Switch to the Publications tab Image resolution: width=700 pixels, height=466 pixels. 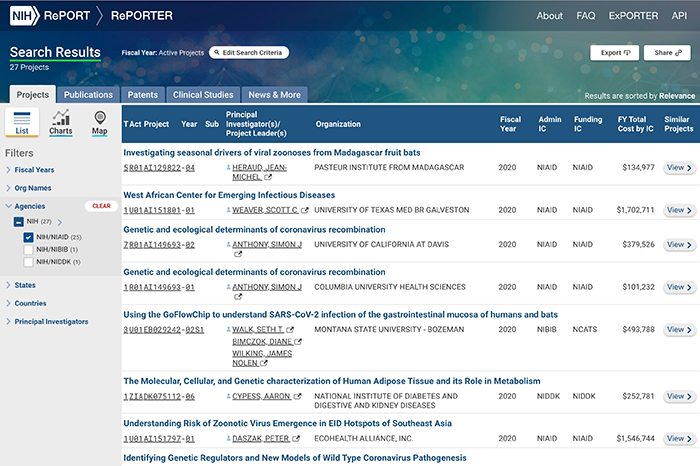click(88, 95)
